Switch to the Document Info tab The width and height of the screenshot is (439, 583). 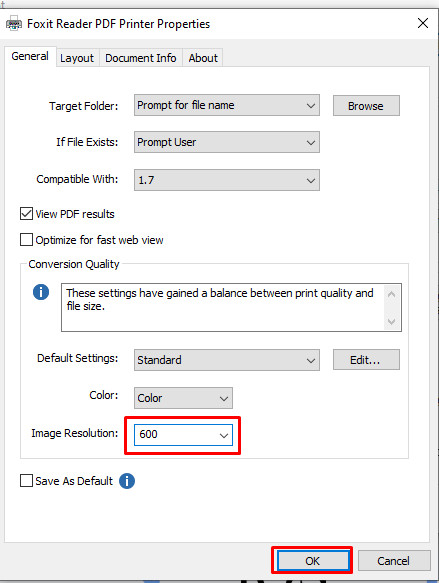point(141,58)
